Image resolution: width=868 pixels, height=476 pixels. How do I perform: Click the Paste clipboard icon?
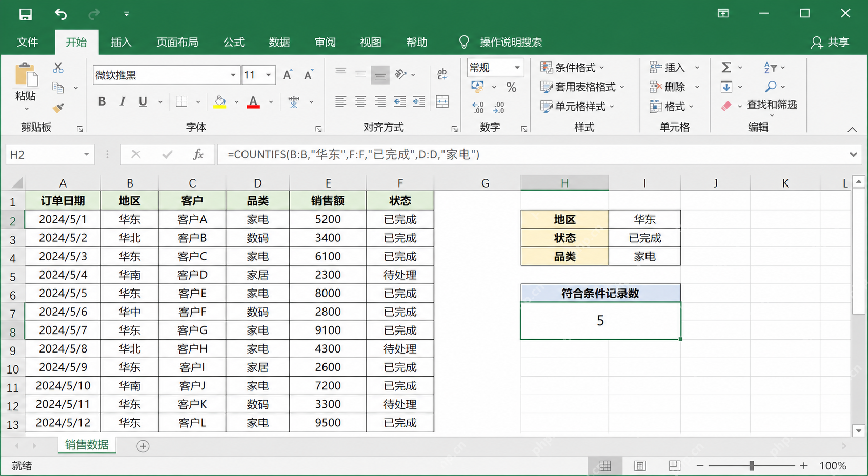click(x=26, y=75)
